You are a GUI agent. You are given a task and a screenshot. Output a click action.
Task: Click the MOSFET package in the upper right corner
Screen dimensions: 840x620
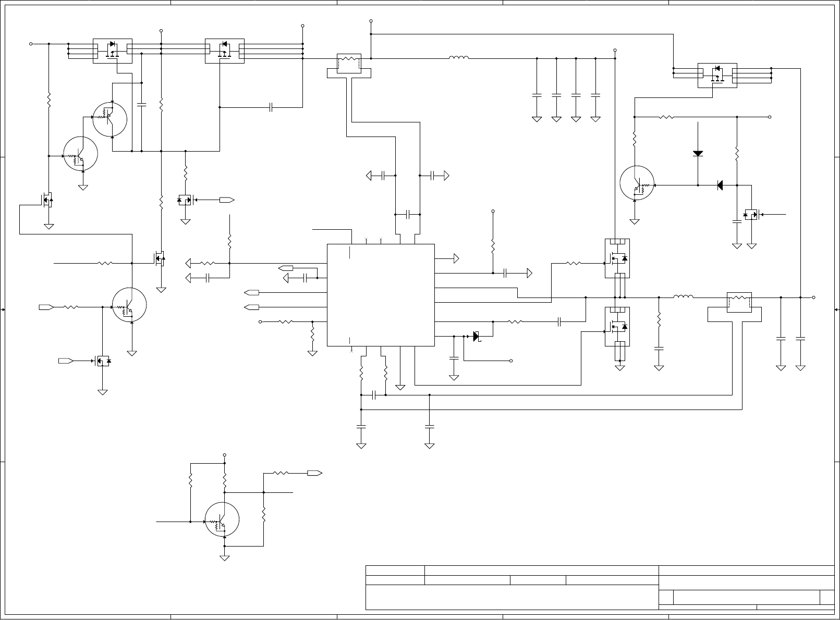[x=717, y=76]
